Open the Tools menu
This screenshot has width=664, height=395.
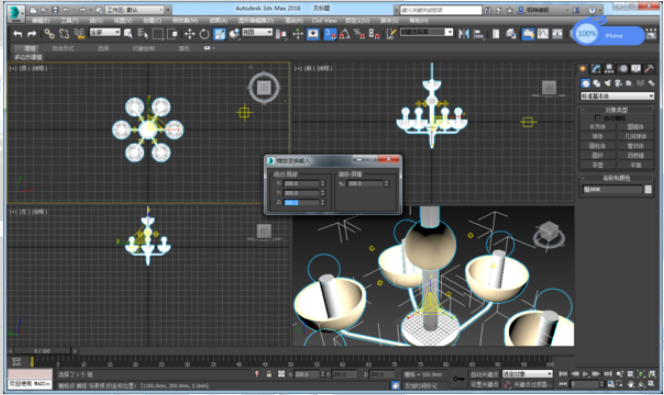[x=69, y=20]
